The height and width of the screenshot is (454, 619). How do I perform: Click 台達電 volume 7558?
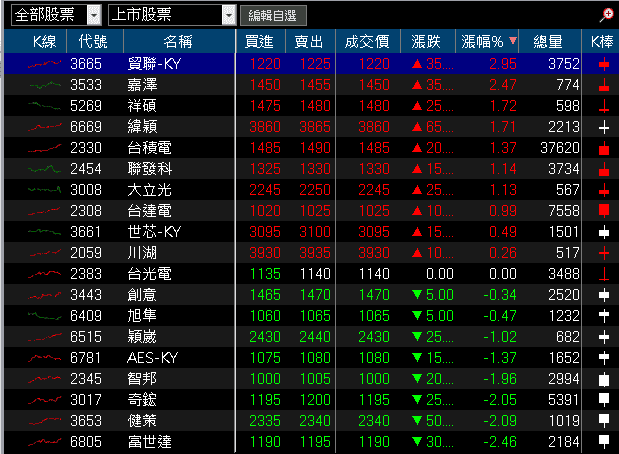point(564,211)
